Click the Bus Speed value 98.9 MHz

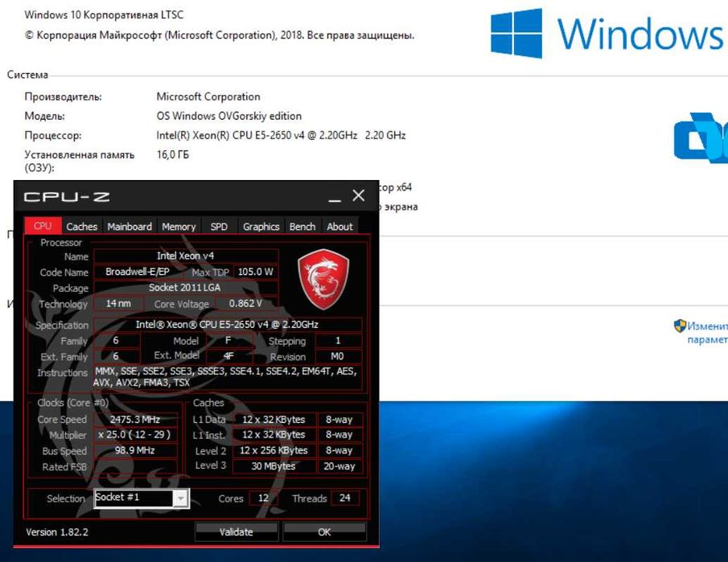(x=135, y=450)
